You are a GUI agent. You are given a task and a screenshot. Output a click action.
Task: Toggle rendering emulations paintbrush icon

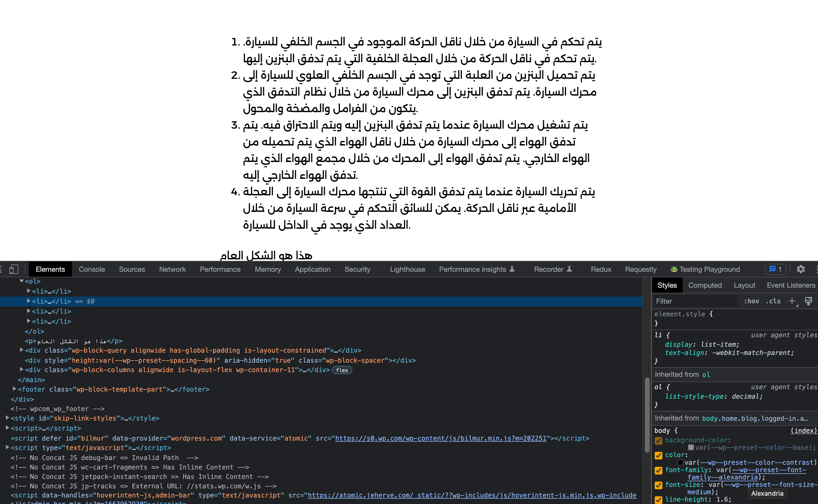[808, 301]
